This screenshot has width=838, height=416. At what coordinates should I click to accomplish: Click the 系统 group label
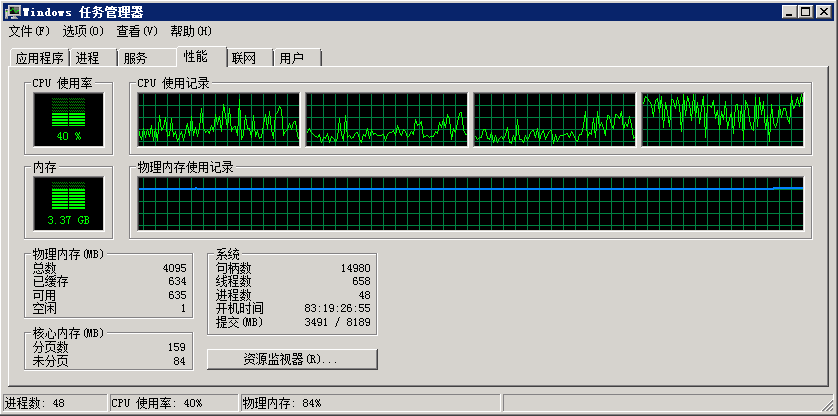pos(228,254)
